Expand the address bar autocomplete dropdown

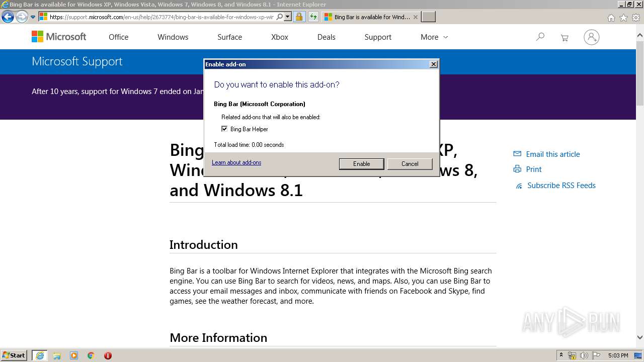[x=288, y=17]
